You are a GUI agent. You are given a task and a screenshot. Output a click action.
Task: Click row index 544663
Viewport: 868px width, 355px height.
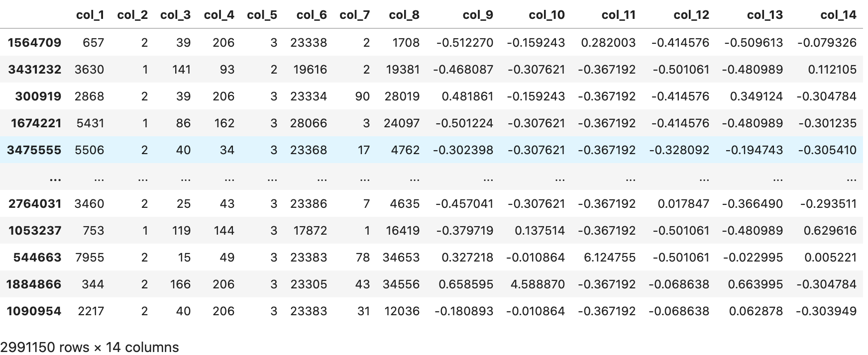point(37,258)
